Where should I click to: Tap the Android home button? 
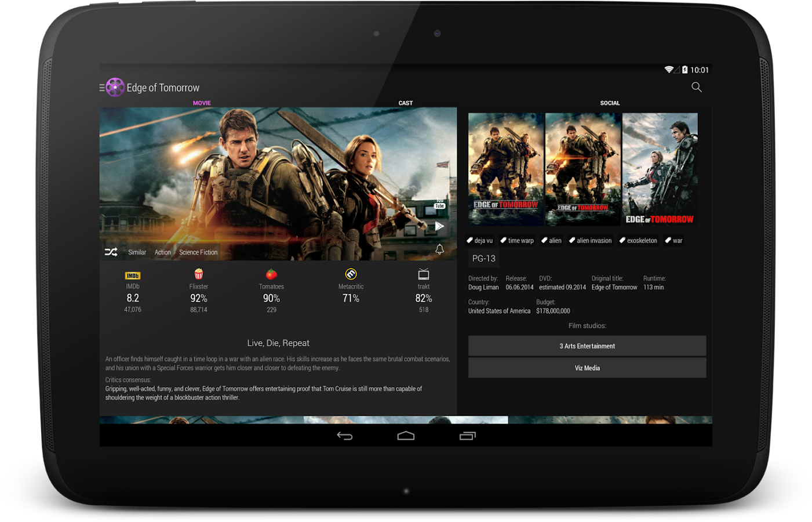tap(406, 436)
